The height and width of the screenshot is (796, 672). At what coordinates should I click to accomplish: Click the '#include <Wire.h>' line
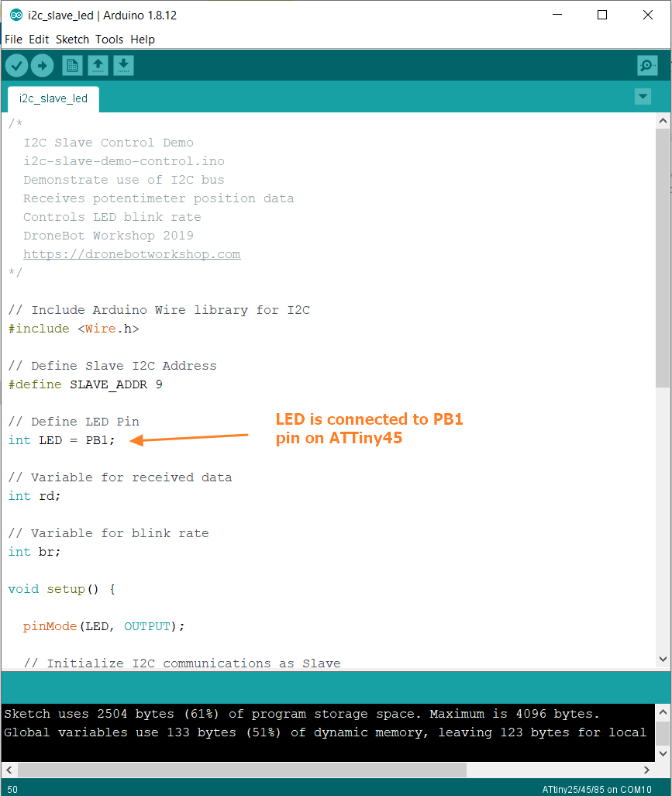point(74,329)
